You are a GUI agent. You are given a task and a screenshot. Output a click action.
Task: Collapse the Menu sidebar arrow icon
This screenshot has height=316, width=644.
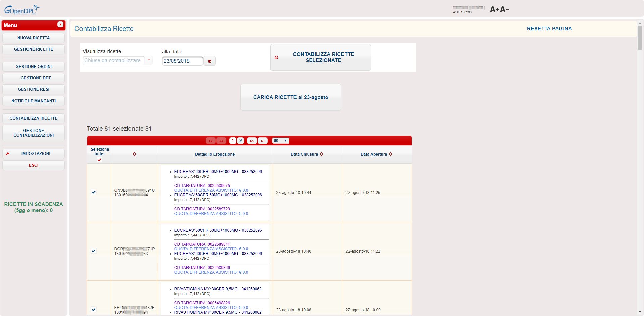[60, 25]
